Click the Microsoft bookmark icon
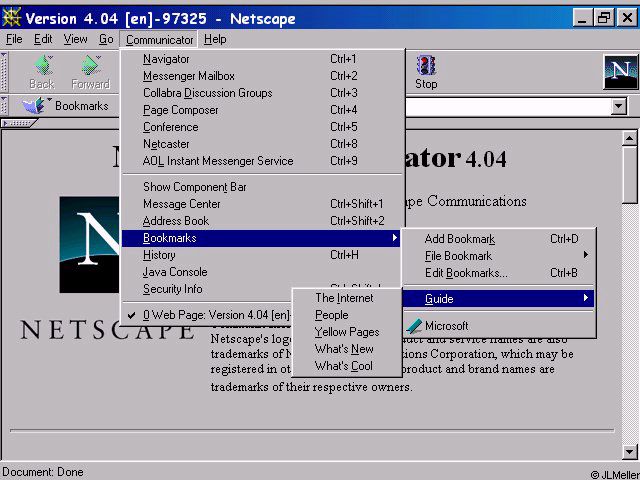640x480 pixels. tap(414, 326)
